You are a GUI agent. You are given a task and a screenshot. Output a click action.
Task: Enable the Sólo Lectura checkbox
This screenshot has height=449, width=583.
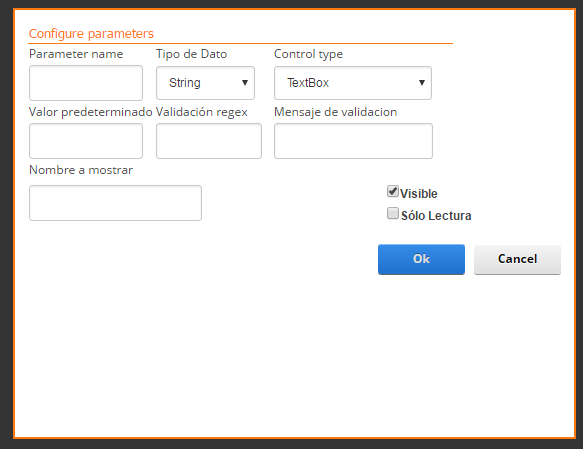pos(393,213)
